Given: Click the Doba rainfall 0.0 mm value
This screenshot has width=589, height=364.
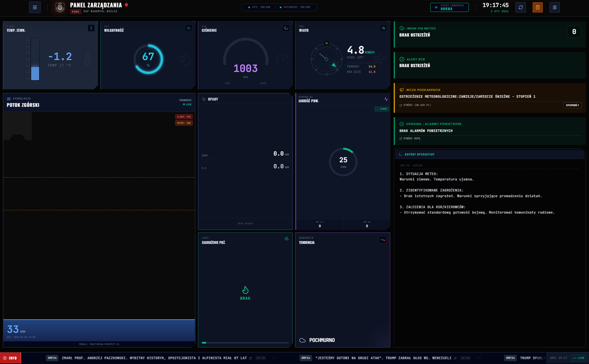Looking at the screenshot, I should click(x=281, y=154).
